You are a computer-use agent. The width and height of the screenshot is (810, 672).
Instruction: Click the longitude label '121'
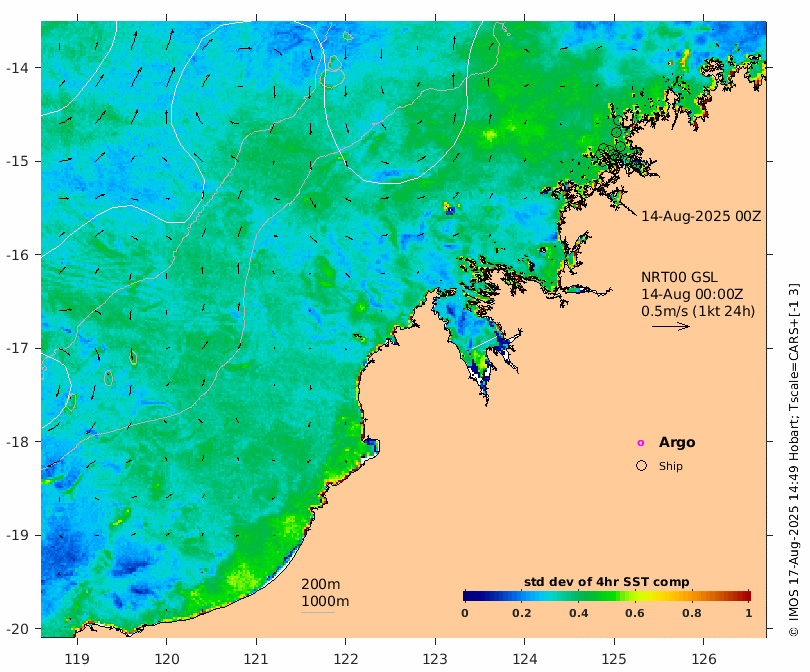[256, 659]
